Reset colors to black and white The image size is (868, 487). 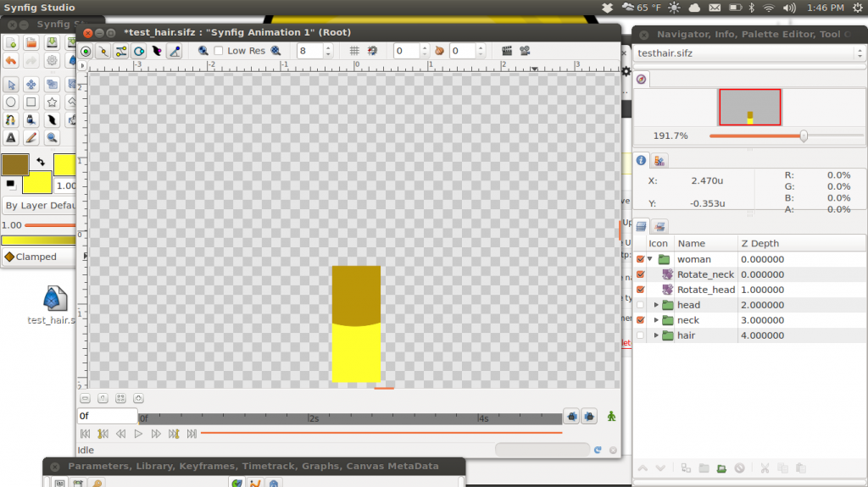(x=10, y=184)
